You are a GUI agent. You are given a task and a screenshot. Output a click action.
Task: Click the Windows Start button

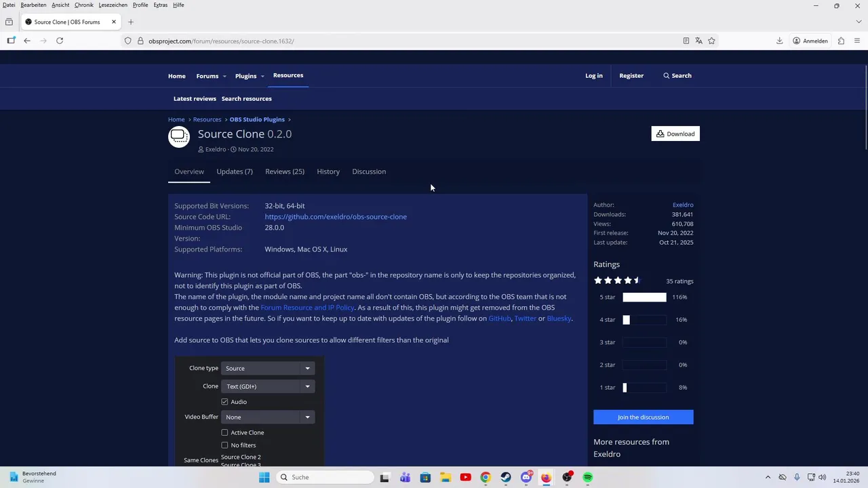pyautogui.click(x=264, y=477)
